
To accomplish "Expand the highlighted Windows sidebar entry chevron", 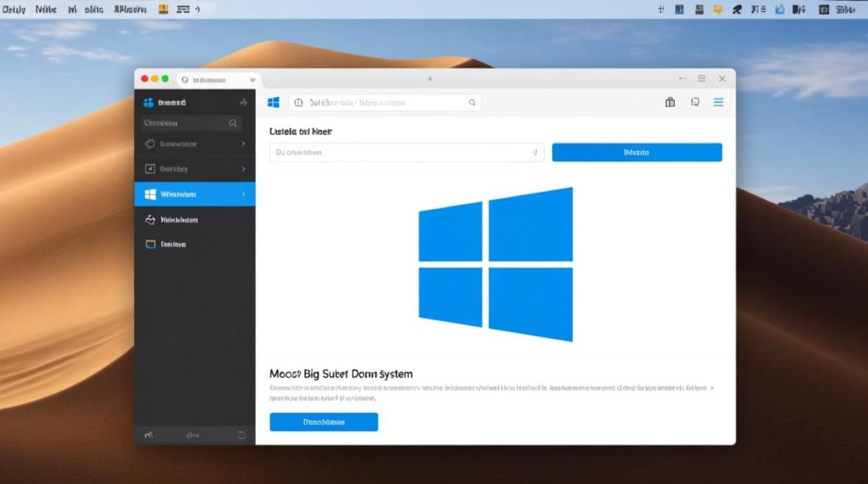I will coord(243,194).
